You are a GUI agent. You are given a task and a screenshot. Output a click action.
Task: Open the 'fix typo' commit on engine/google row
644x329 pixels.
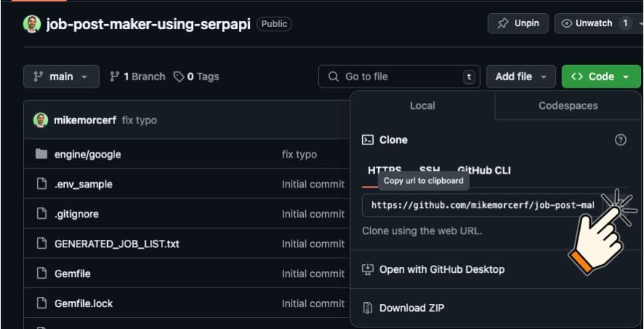(x=299, y=154)
